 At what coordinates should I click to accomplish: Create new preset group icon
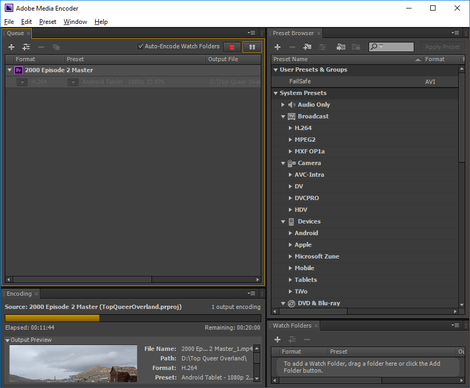point(307,47)
